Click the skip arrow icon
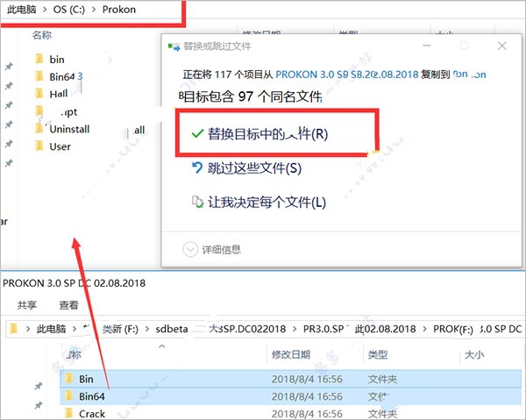Viewport: 526px width, 420px height. coord(197,167)
